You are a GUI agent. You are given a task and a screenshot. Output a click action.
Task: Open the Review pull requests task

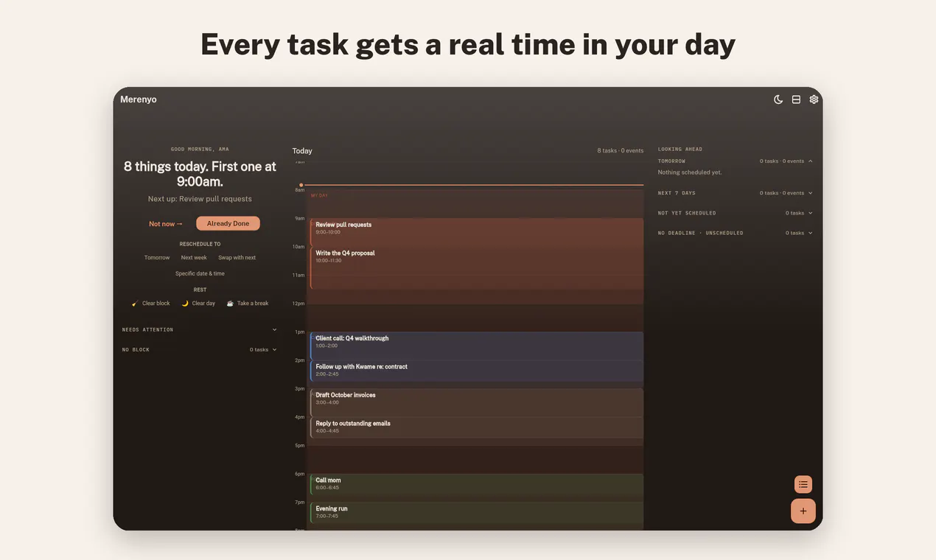tap(477, 232)
